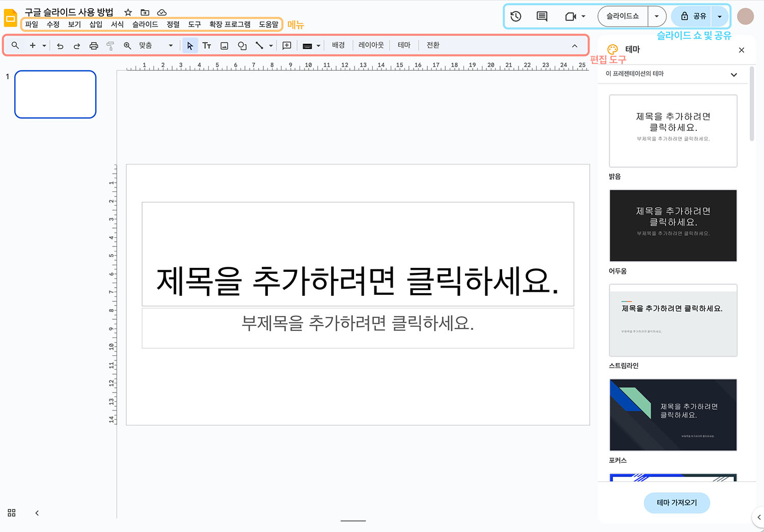Viewport: 764px width, 532px height.
Task: Start the 슬라이드쇼 presentation
Action: point(622,16)
